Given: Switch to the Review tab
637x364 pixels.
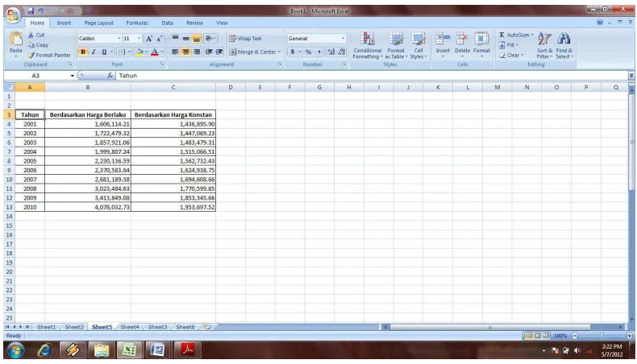Looking at the screenshot, I should pos(194,23).
